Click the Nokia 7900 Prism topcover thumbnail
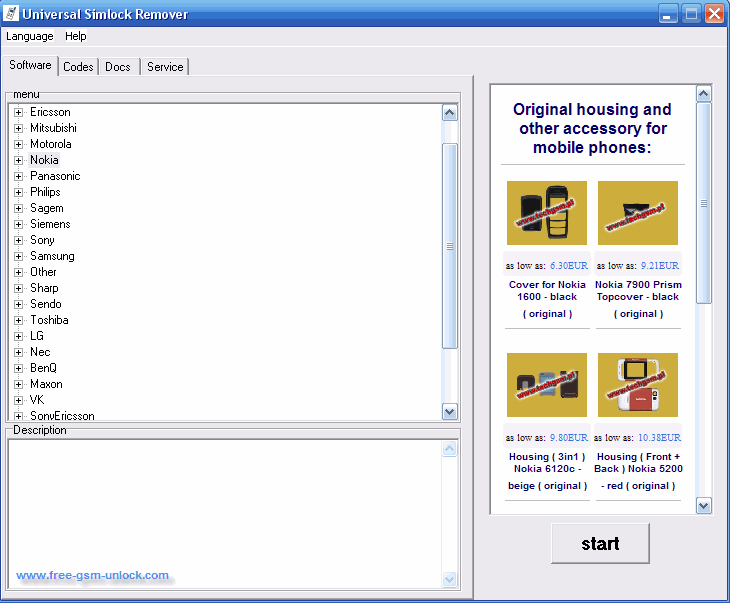This screenshot has height=603, width=730. click(x=638, y=213)
